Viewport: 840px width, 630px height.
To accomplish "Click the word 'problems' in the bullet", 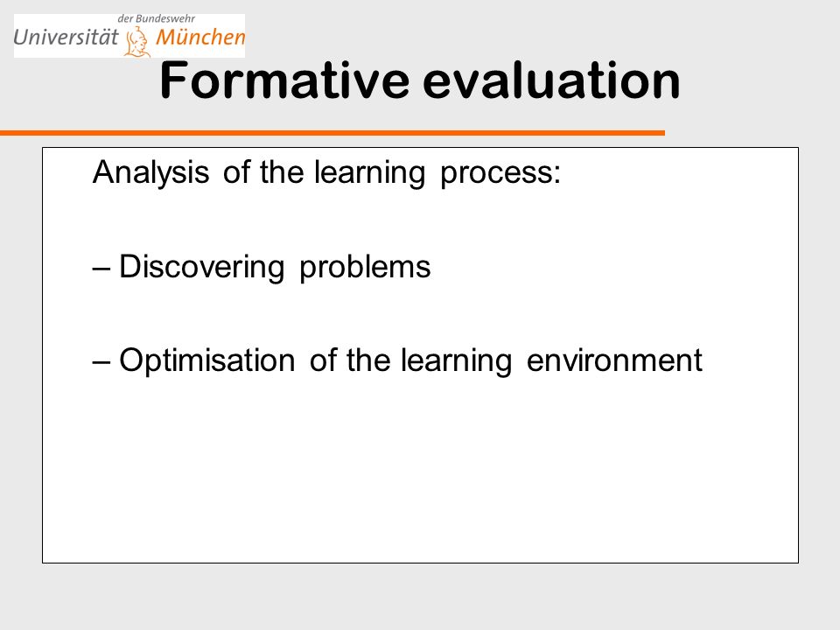I will point(365,267).
